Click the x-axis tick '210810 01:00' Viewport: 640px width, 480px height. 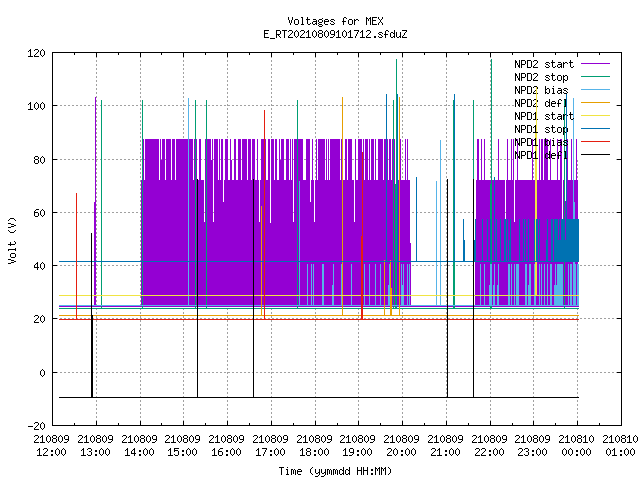[x=620, y=446]
